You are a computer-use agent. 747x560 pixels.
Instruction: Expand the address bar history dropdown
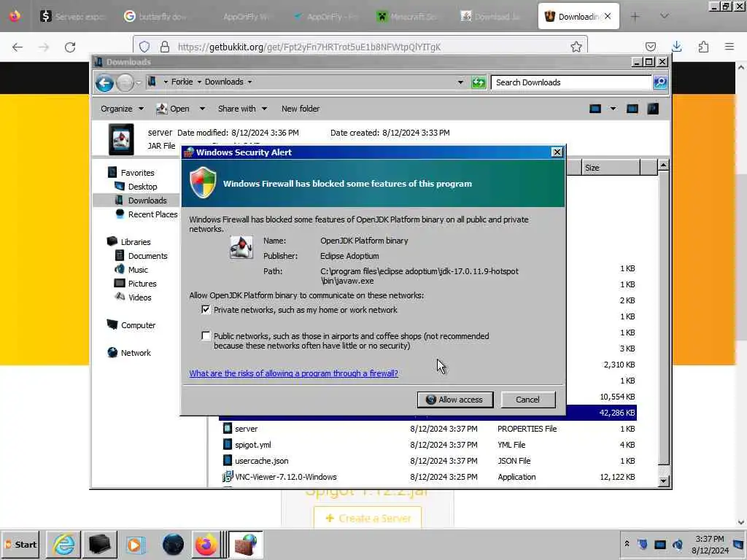460,82
